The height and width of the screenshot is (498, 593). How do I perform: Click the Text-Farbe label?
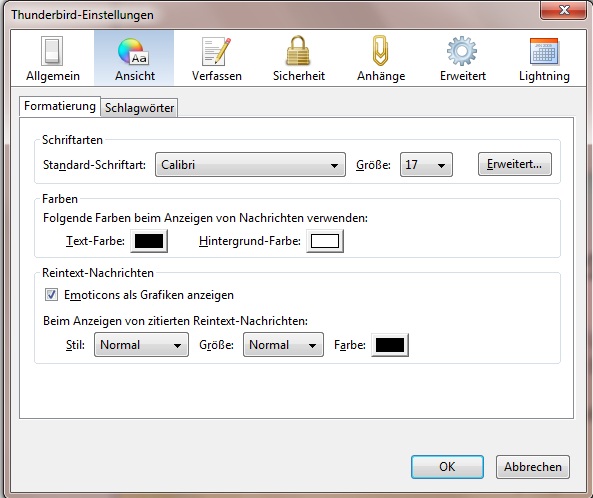point(95,241)
